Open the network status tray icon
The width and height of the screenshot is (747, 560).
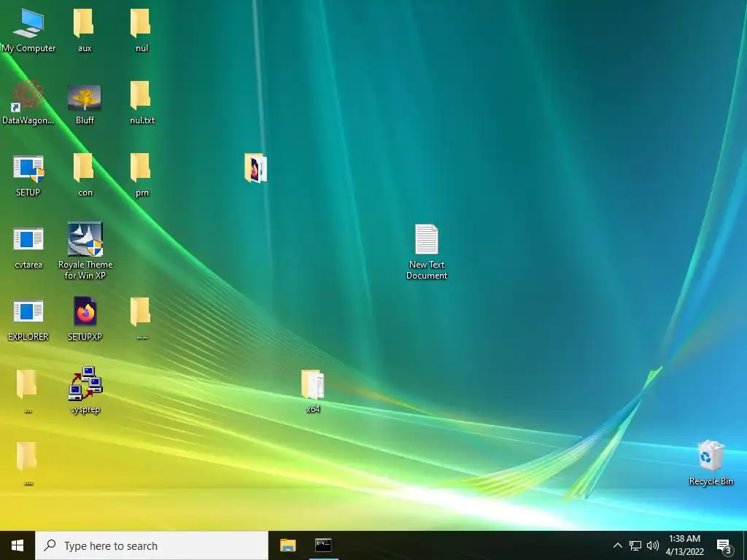click(x=635, y=545)
